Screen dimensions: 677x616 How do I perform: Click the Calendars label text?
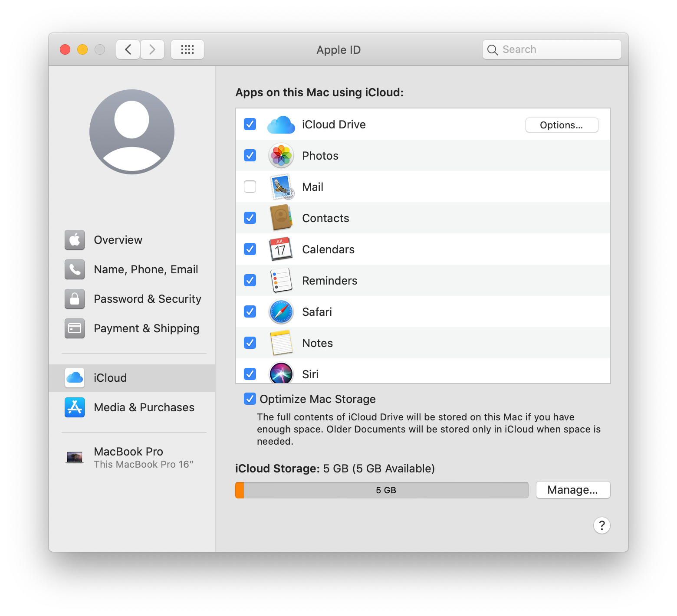329,249
